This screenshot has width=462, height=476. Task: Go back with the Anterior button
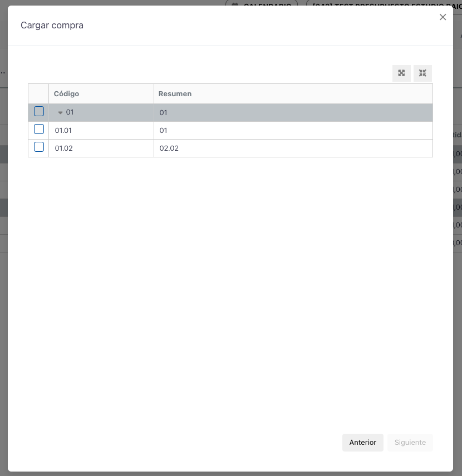pyautogui.click(x=362, y=443)
